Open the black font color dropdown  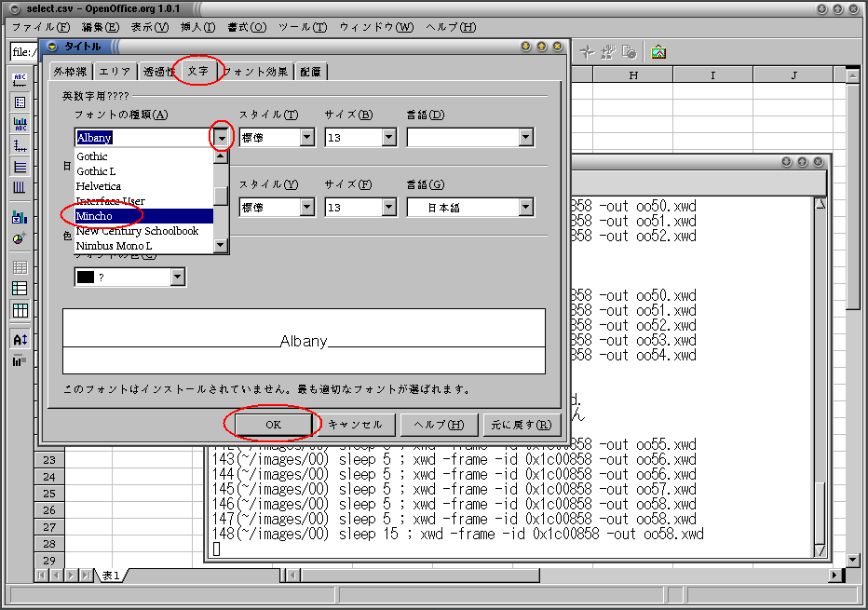coord(177,277)
